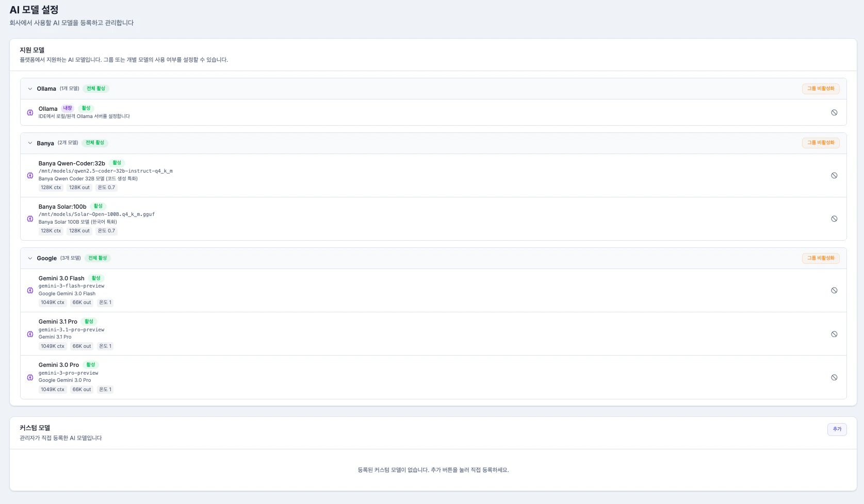Click the 전체 활성 badge in the Banya header
864x504 pixels.
pyautogui.click(x=95, y=143)
